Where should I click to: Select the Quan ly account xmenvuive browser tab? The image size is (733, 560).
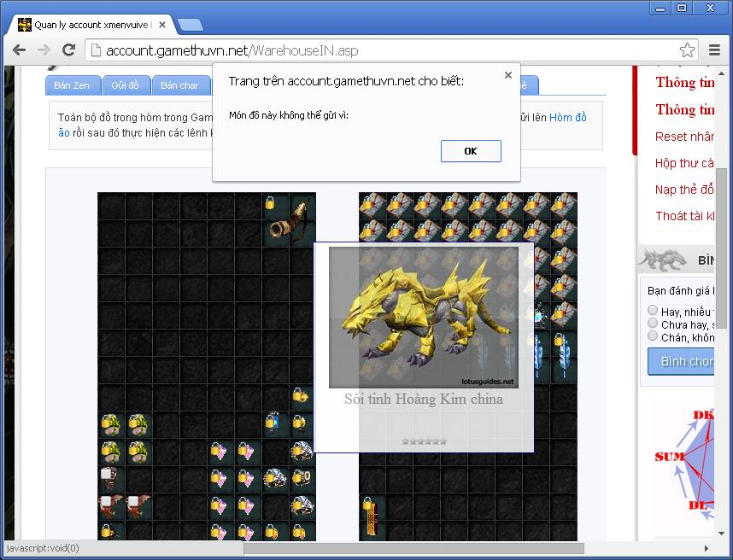click(91, 25)
